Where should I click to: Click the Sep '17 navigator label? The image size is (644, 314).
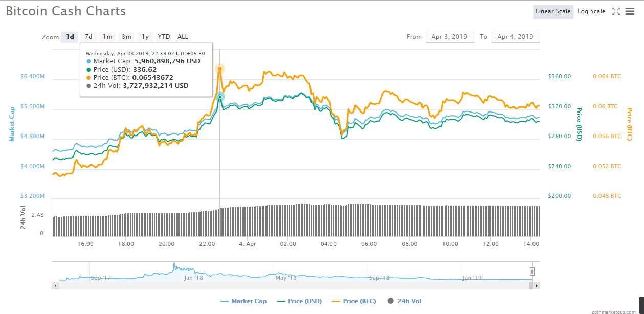coord(101,278)
